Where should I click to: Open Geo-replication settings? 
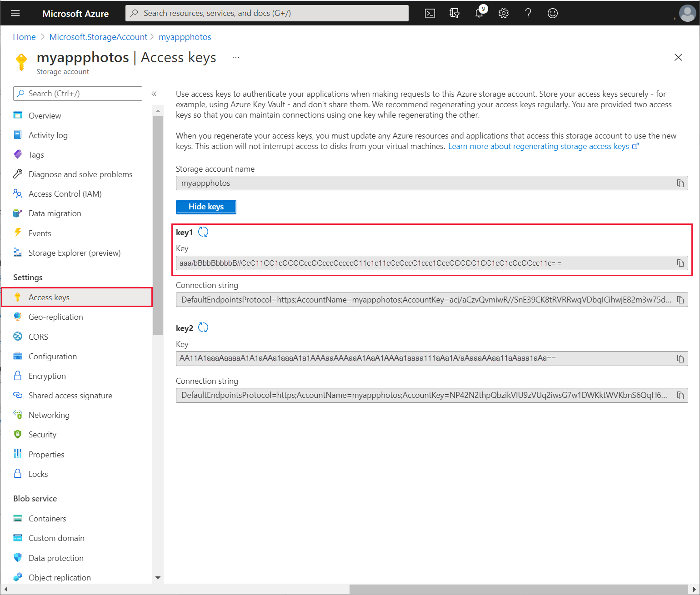pyautogui.click(x=55, y=317)
